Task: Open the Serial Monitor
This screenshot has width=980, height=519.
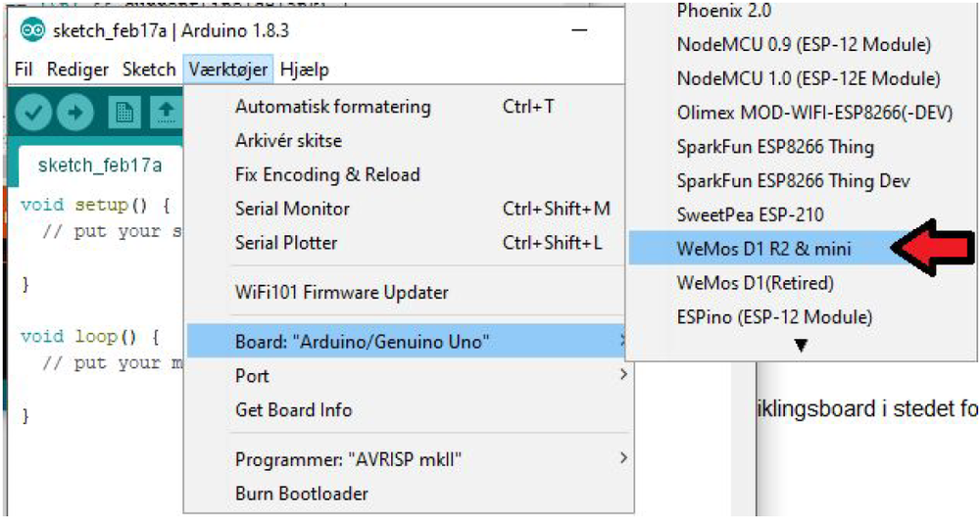Action: coord(292,209)
